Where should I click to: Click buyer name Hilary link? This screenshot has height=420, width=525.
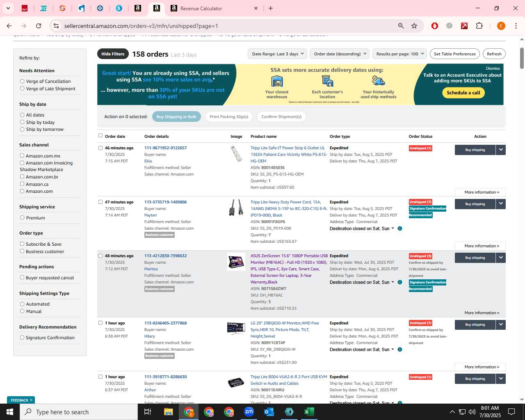pyautogui.click(x=149, y=336)
